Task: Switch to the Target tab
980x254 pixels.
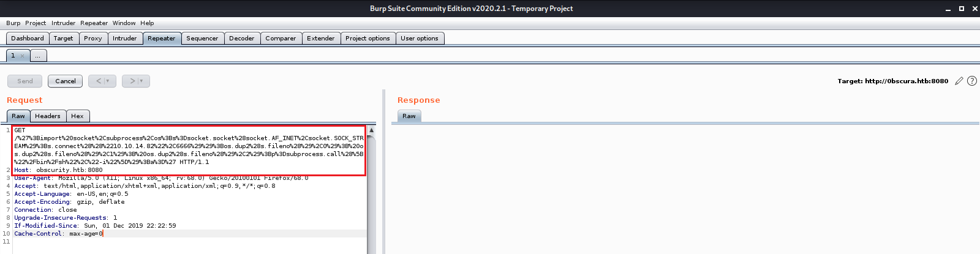Action: [x=63, y=38]
